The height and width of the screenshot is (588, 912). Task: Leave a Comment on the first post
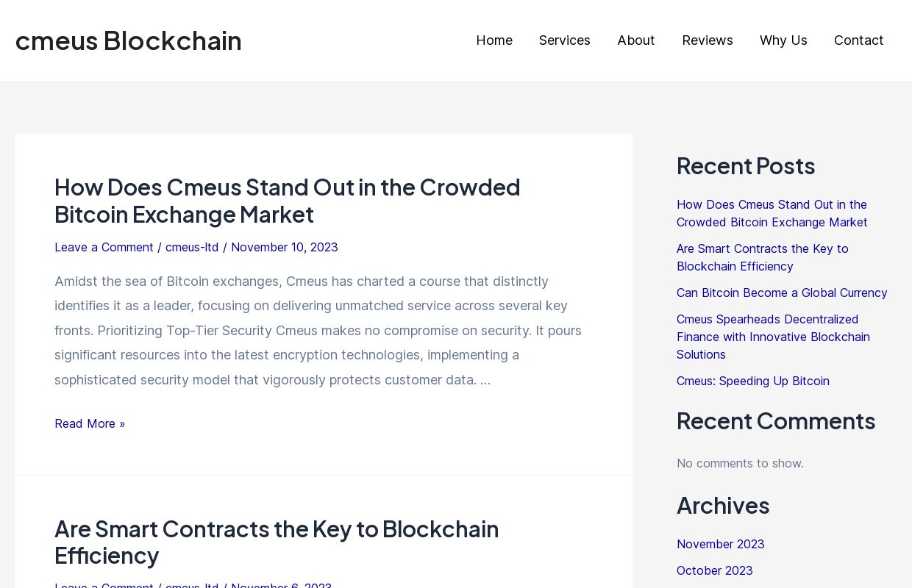point(104,247)
